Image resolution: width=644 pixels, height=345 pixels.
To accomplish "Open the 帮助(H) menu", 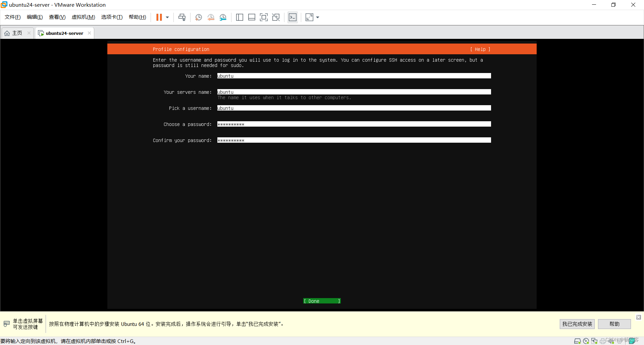I will click(138, 17).
